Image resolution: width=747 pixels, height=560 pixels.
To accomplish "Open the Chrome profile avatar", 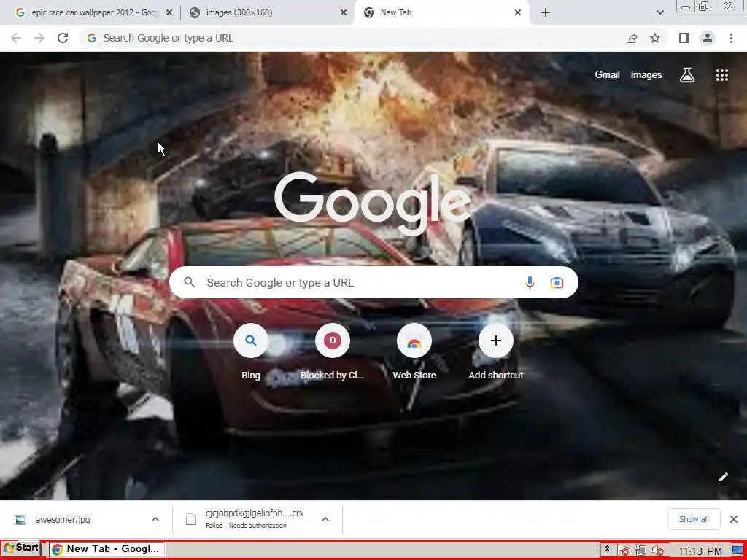I will (x=708, y=38).
